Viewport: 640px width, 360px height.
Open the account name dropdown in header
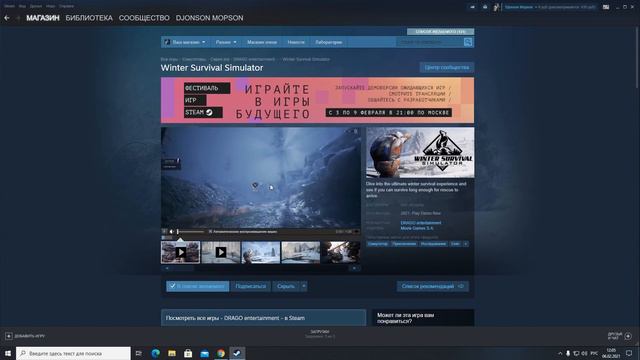550,7
